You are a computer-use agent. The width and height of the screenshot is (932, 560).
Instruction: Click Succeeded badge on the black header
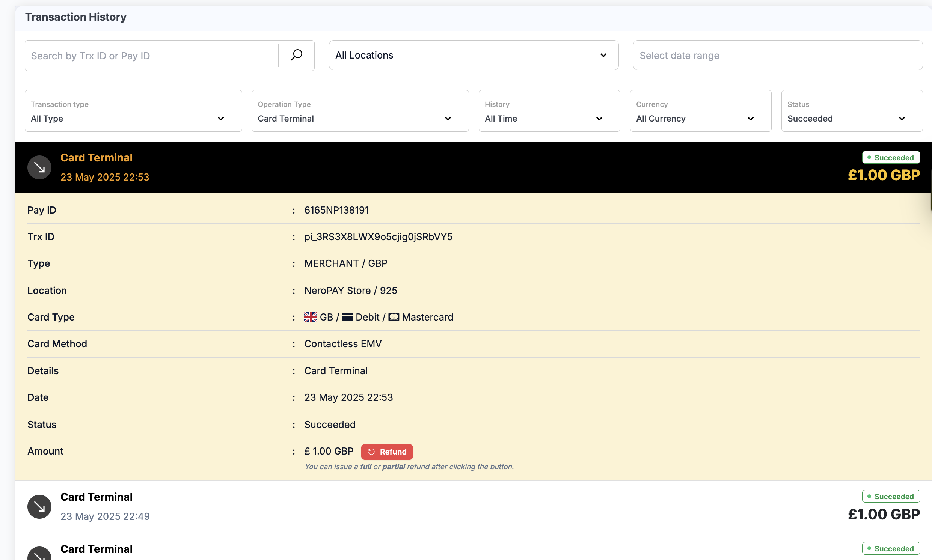pos(890,157)
